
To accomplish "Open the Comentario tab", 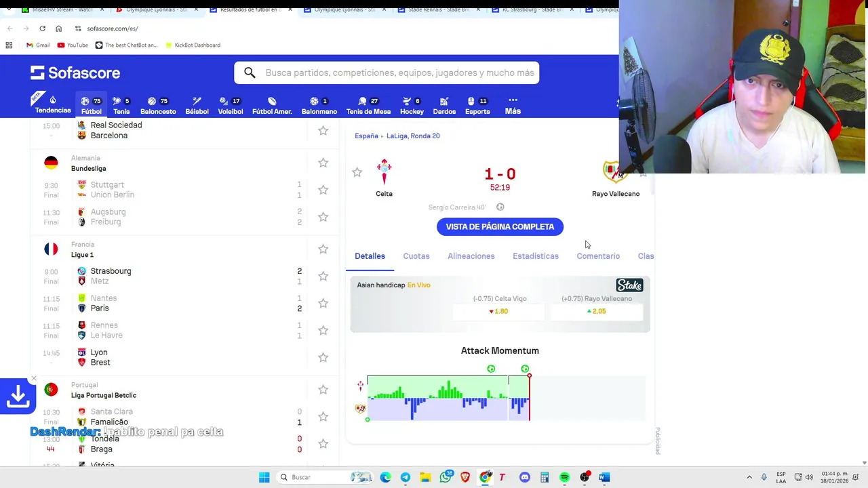I will 598,256.
